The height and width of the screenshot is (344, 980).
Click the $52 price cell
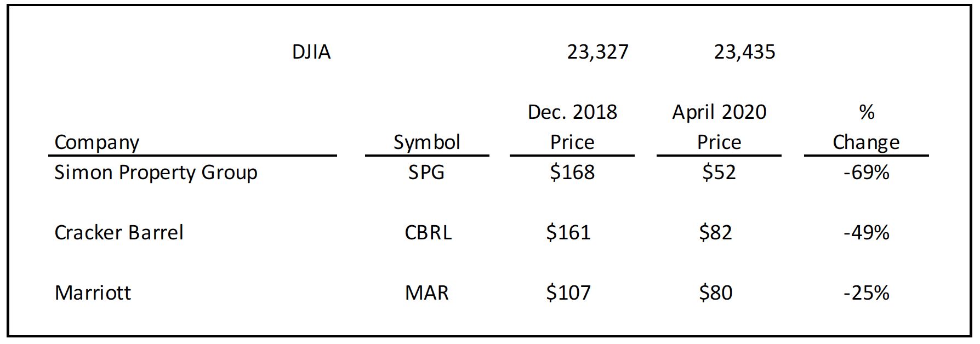719,173
